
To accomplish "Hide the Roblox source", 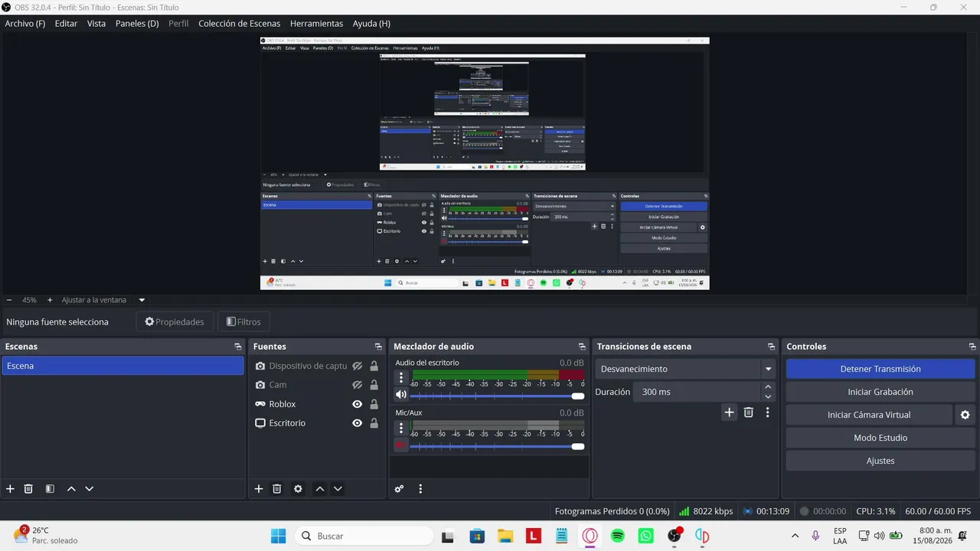I will 357,404.
